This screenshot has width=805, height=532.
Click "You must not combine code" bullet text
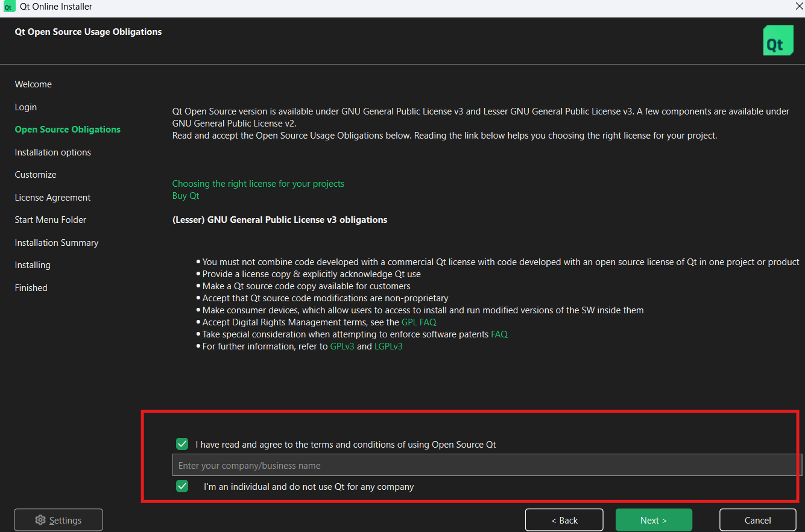click(x=501, y=262)
